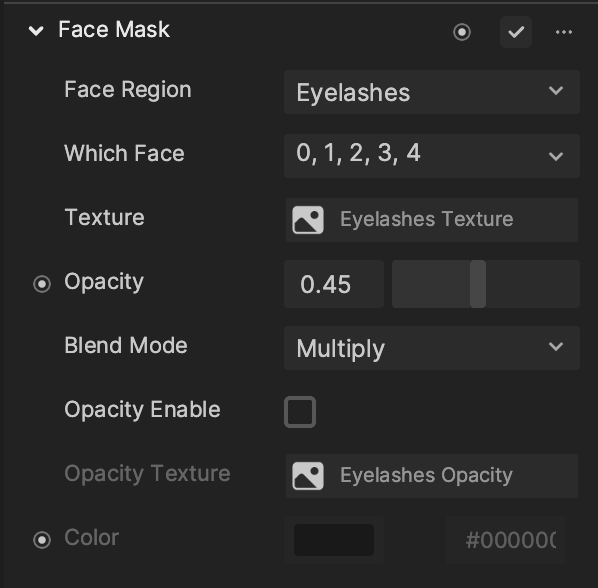This screenshot has height=588, width=598.
Task: Click the Opacity value field showing 0.45
Action: click(x=334, y=284)
